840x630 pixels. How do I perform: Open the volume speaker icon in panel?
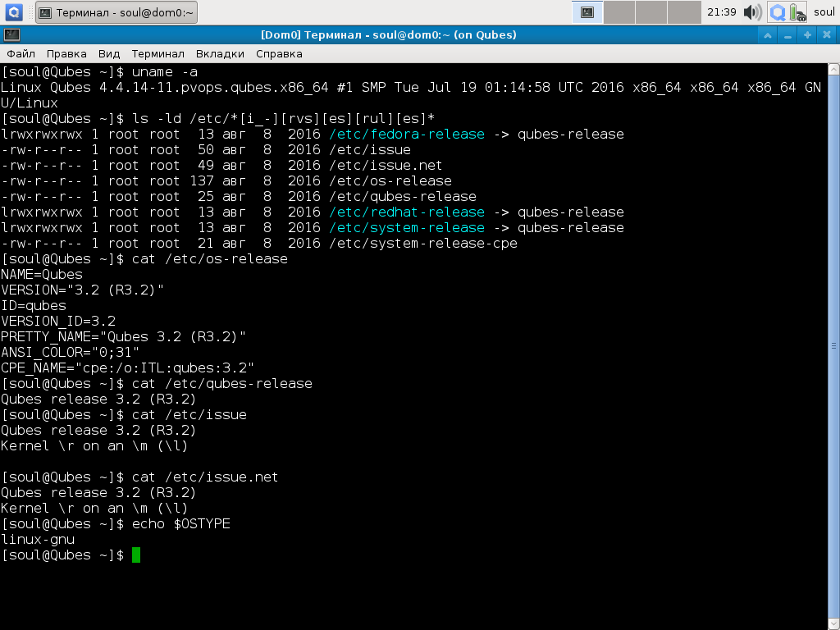point(753,11)
